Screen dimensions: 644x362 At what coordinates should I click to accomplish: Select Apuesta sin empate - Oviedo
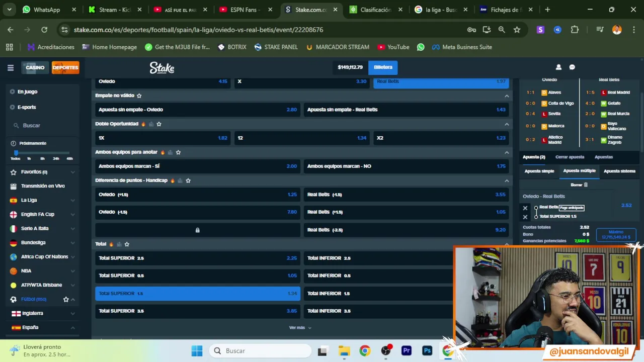tap(198, 110)
